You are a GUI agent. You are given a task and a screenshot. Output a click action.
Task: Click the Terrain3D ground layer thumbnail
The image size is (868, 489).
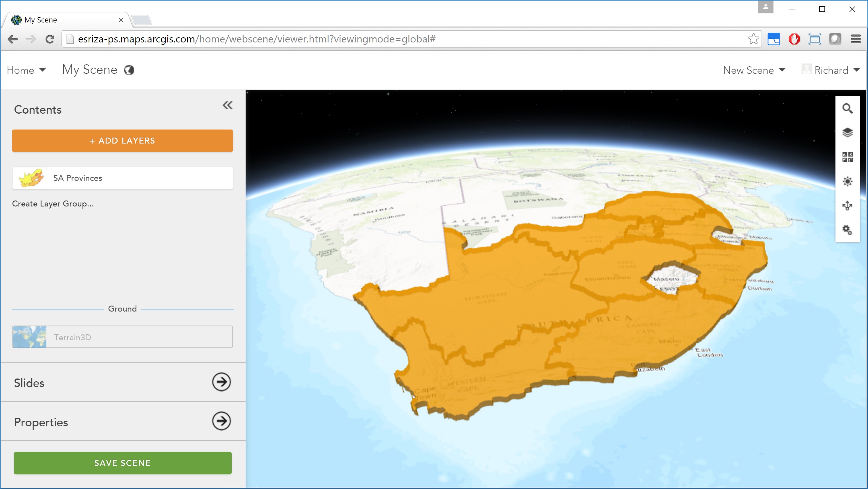[x=29, y=337]
